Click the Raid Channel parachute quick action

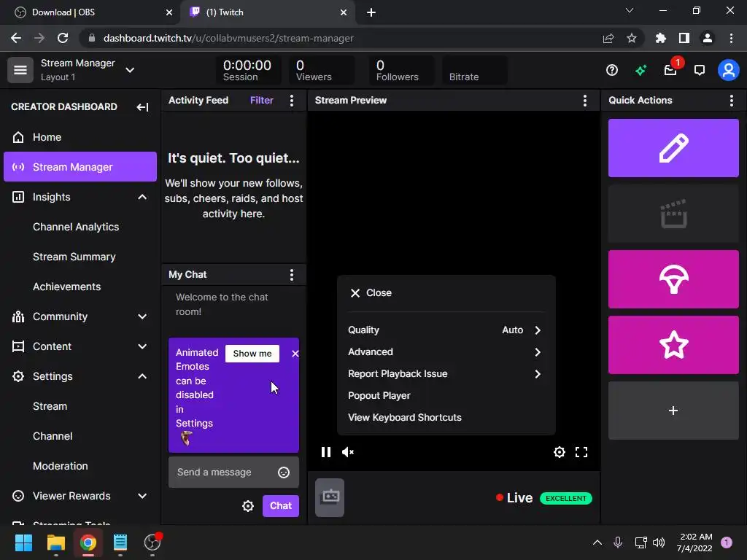[x=673, y=279]
